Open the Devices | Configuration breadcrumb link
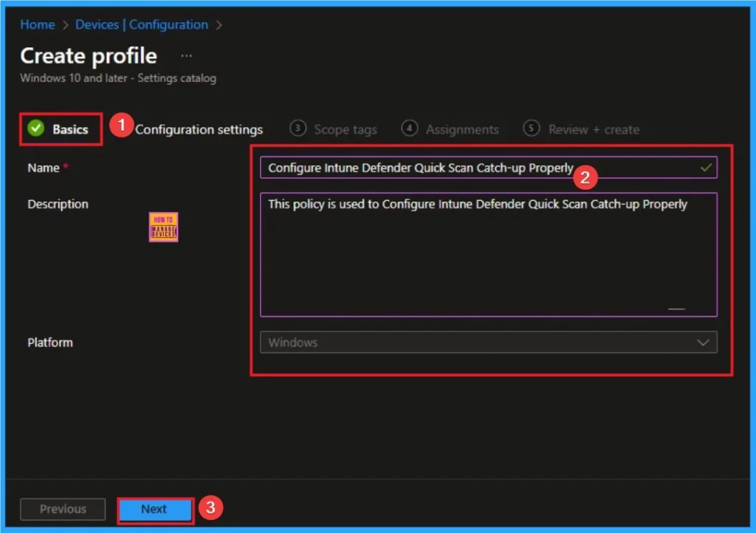This screenshot has width=756, height=533. tap(141, 24)
